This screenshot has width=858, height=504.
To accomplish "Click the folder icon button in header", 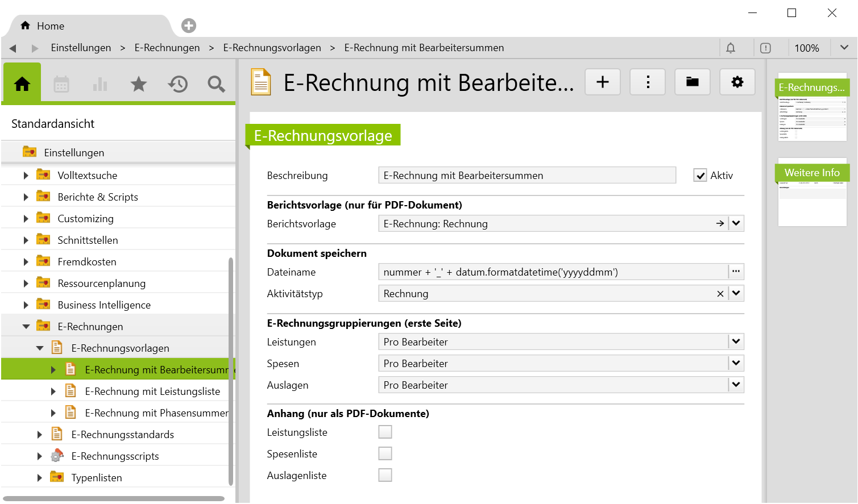I will pyautogui.click(x=693, y=82).
